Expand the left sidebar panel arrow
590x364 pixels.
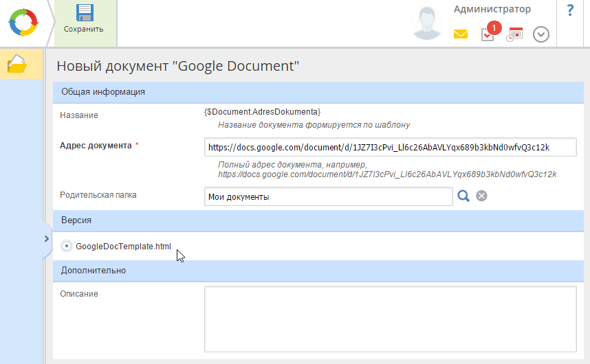point(46,239)
